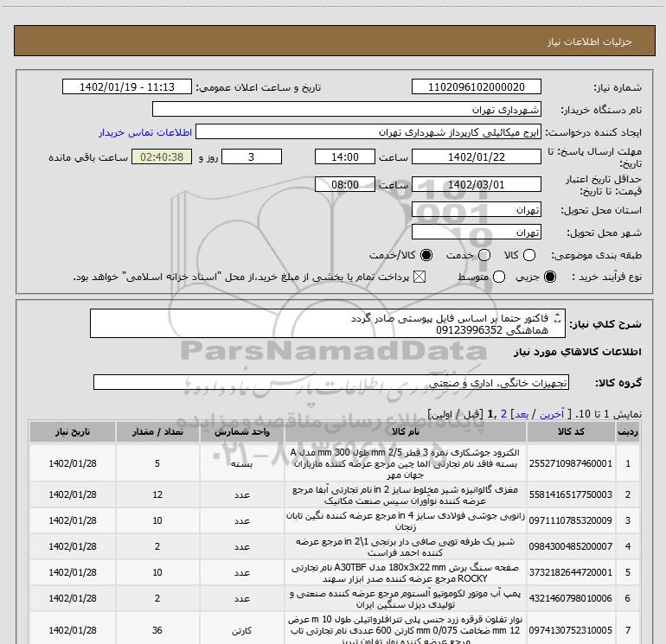
Task: Click the delivery city field تهران
Action: pos(476,232)
